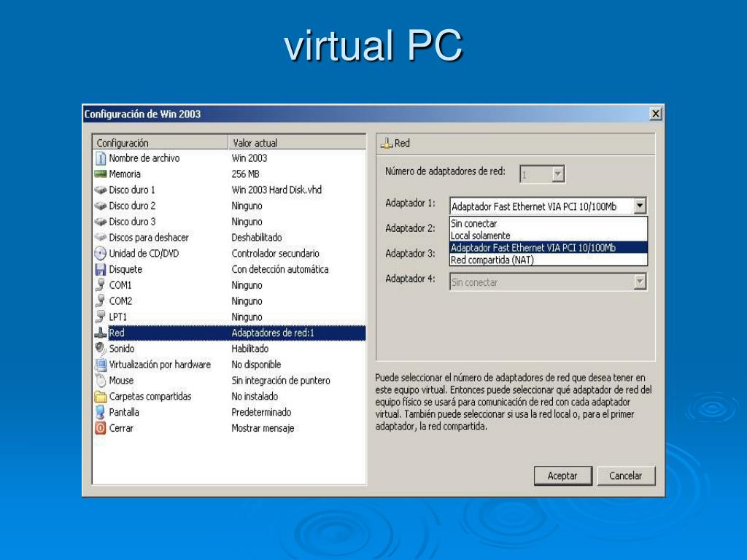Select the Unidad de CD/DVD setting

(x=144, y=253)
